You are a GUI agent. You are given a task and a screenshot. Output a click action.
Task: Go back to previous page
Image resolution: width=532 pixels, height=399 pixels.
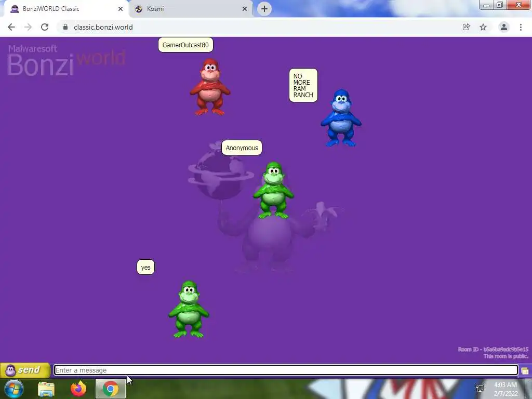pos(11,27)
